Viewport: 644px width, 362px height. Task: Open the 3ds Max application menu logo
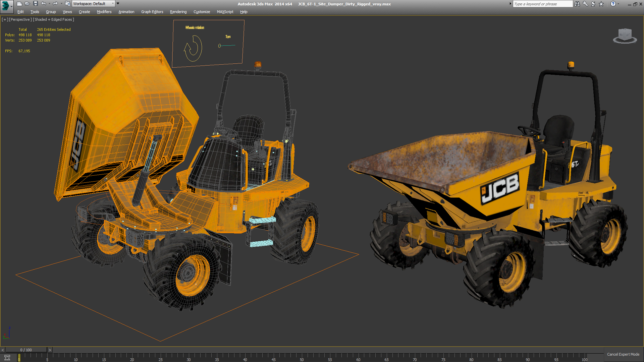(6, 6)
